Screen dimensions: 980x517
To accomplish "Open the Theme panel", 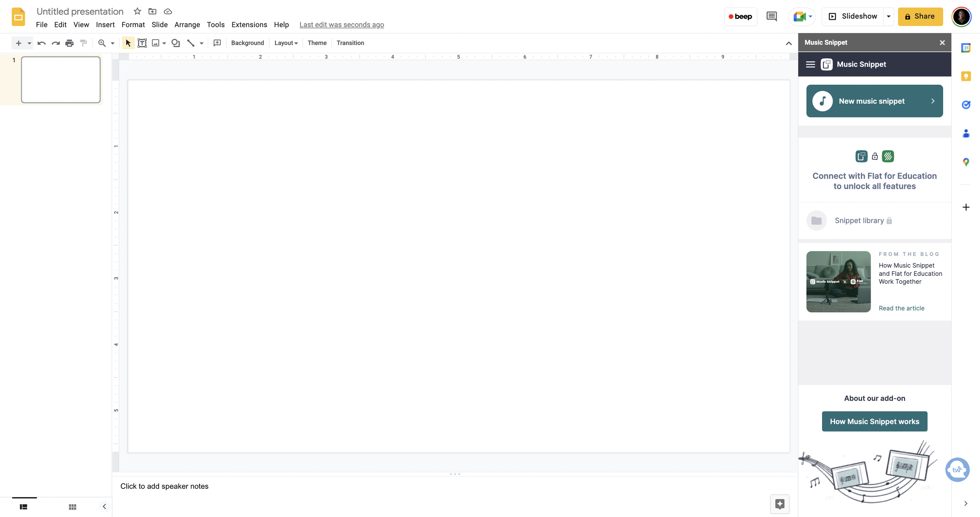I will 317,43.
